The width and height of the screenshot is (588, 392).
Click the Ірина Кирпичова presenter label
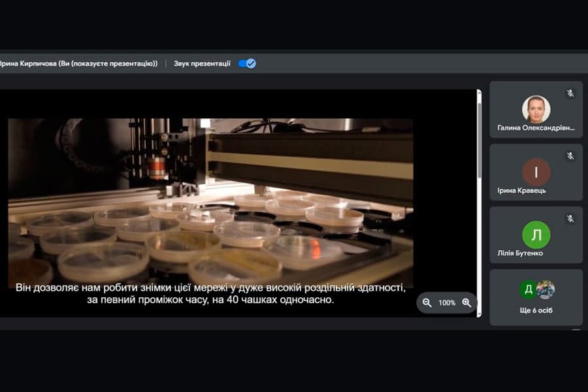coord(79,64)
